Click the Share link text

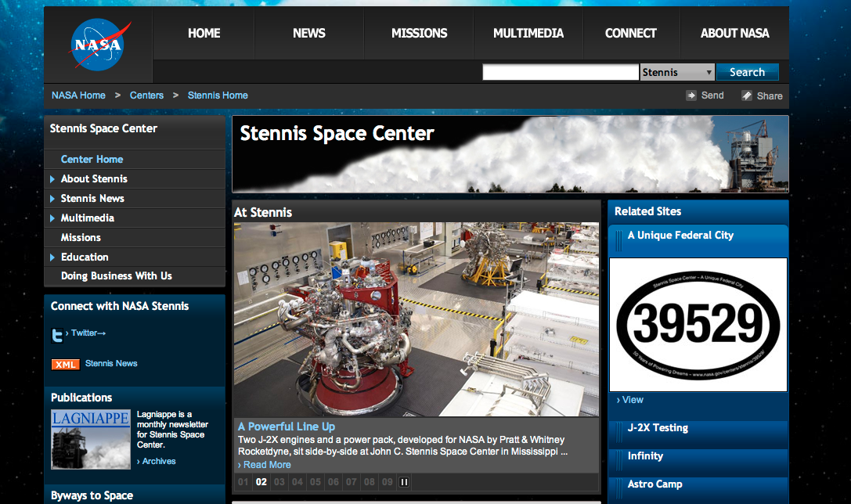(x=770, y=96)
